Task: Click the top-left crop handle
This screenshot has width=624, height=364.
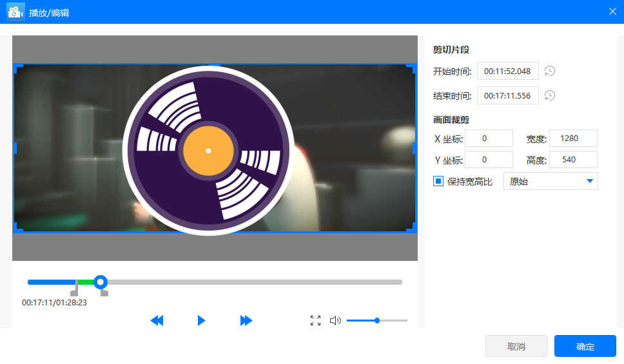Action: 17,67
